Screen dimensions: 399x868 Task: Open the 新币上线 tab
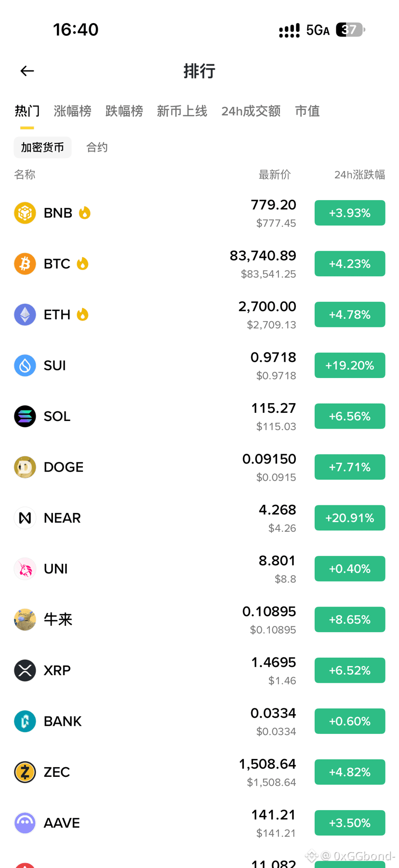182,111
